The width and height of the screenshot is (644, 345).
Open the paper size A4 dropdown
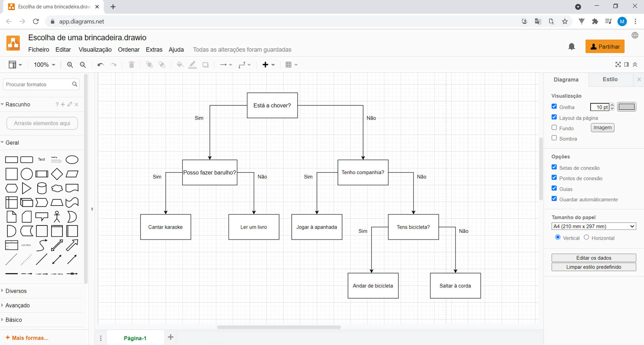(x=594, y=226)
